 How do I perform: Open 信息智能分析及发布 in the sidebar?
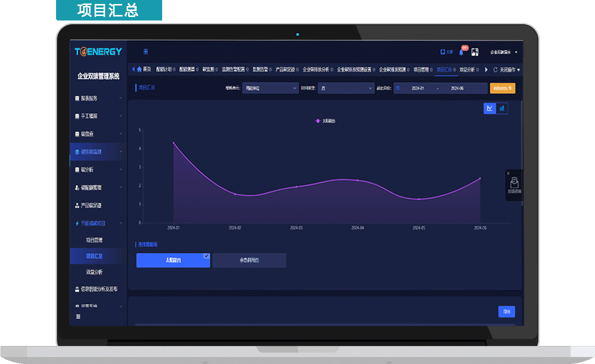pos(99,289)
